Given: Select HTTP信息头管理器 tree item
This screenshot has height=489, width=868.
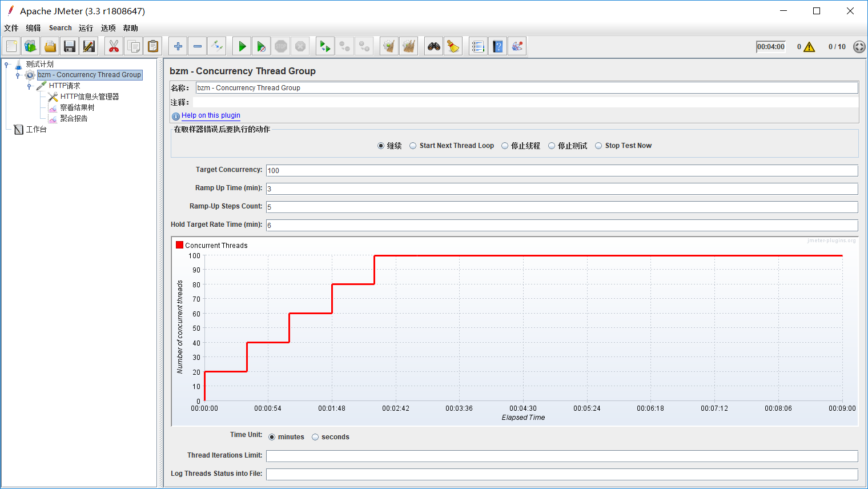Looking at the screenshot, I should click(x=89, y=97).
